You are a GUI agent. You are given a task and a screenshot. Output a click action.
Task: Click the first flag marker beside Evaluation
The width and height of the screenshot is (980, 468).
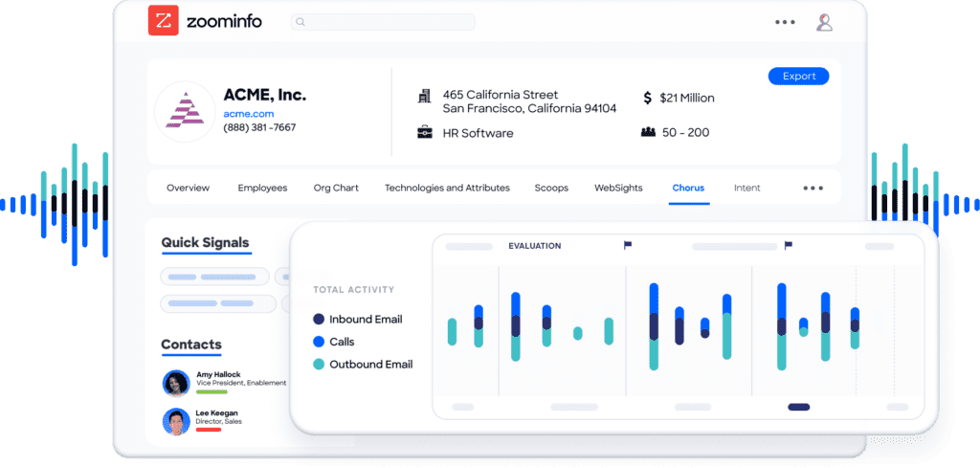628,246
